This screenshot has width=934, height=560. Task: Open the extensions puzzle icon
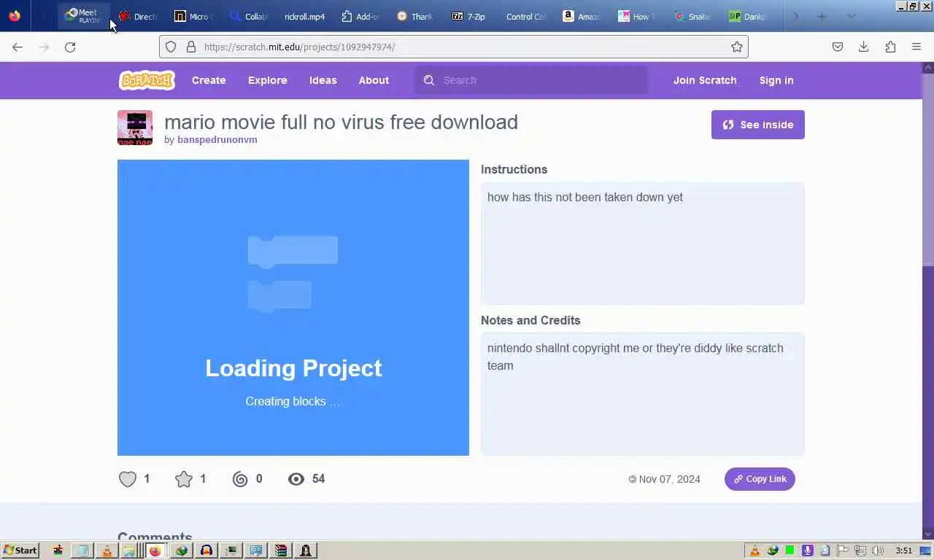coord(890,47)
